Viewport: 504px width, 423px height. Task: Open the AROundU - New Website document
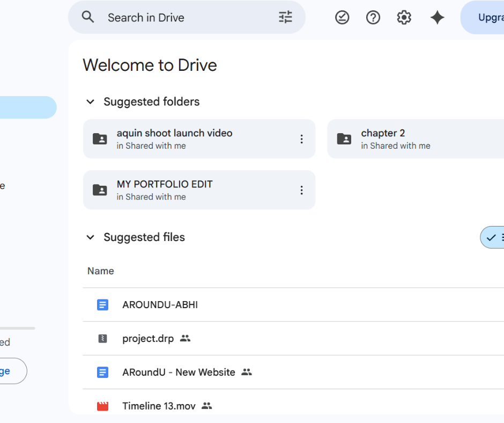point(178,372)
